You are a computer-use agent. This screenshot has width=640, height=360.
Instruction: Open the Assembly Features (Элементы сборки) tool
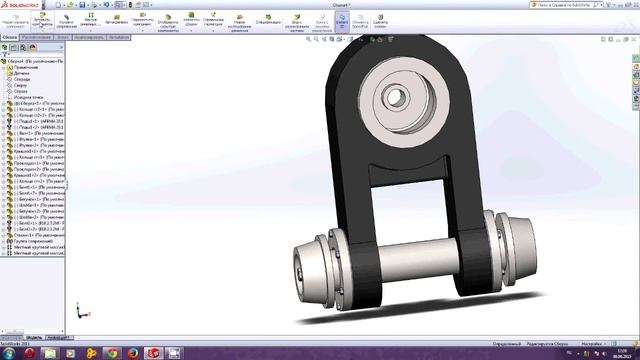click(191, 20)
